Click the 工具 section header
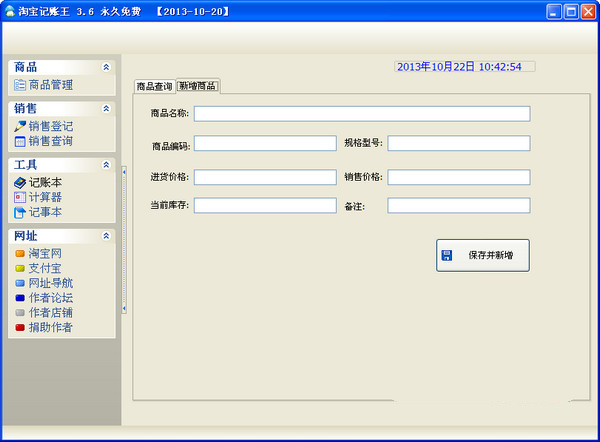The image size is (600, 442). [62, 165]
